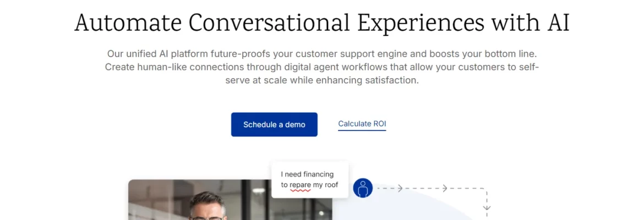Click the blue user avatar icon

pos(363,188)
